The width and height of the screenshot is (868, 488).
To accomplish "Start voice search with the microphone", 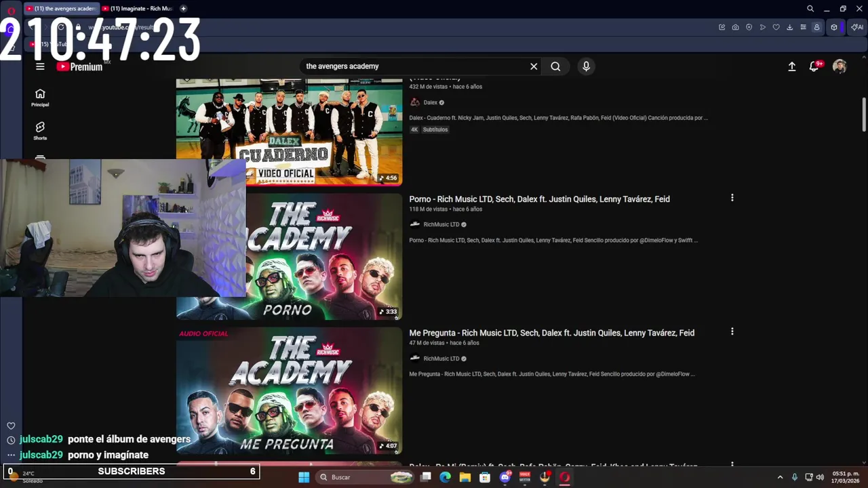I will pyautogui.click(x=586, y=66).
